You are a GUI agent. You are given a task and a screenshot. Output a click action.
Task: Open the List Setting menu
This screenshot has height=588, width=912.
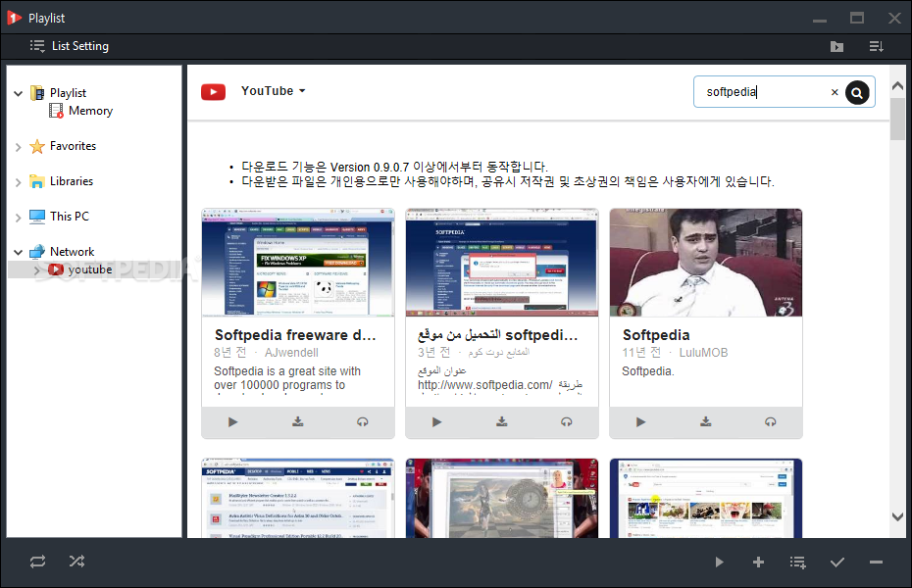point(70,46)
